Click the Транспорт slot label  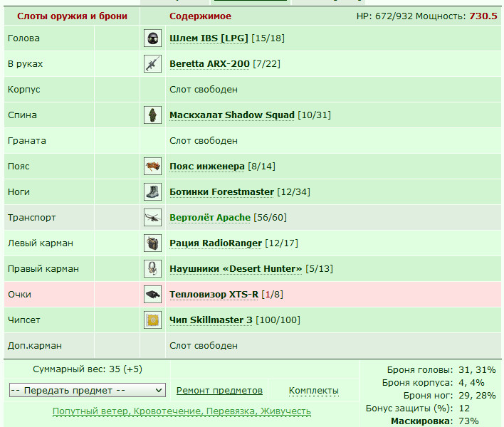[x=32, y=218]
